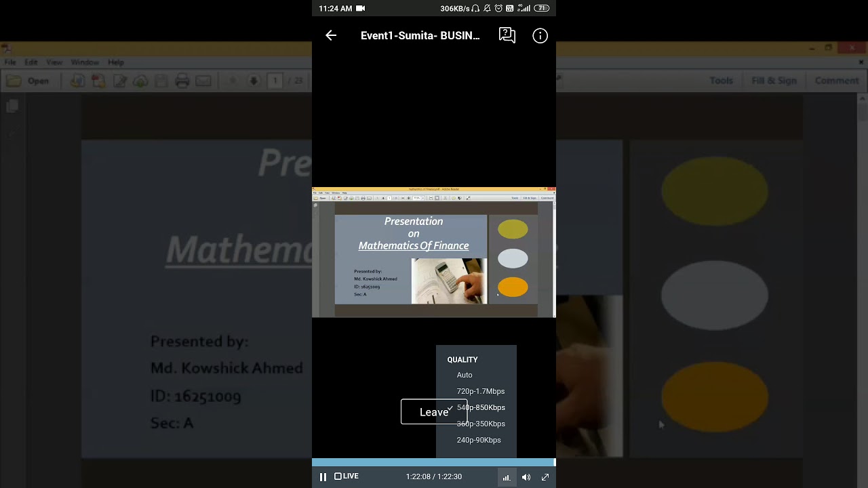Tap the signal strength bars in status bar
The width and height of the screenshot is (868, 488).
tap(524, 8)
